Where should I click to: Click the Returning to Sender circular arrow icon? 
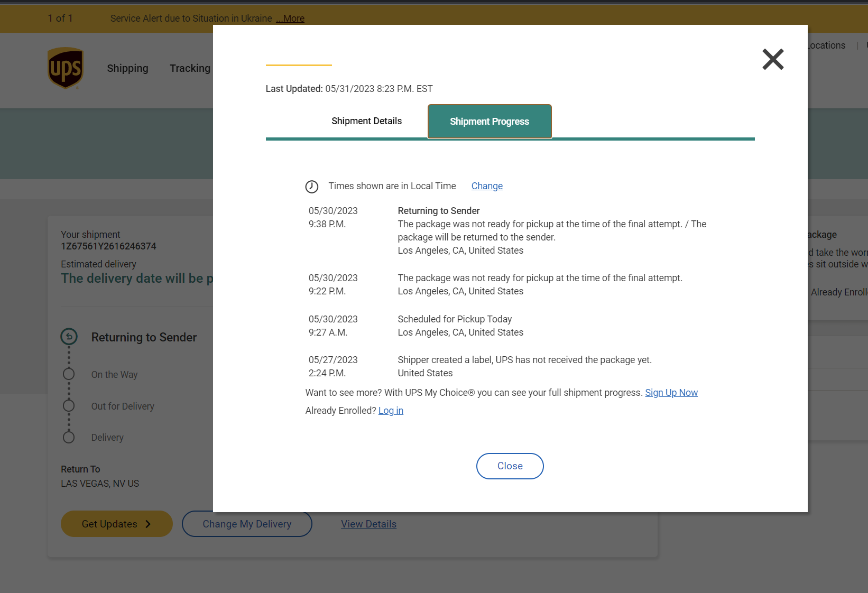pyautogui.click(x=69, y=336)
